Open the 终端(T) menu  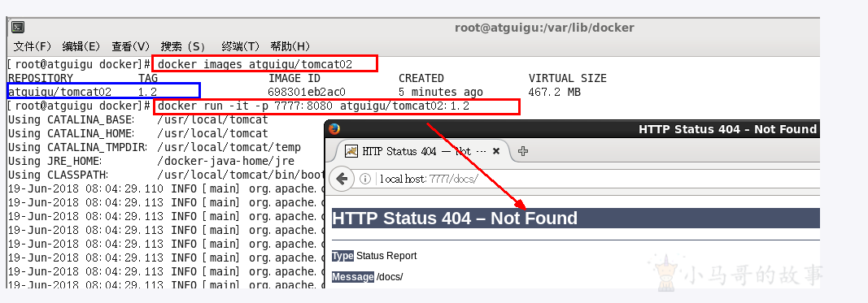[x=240, y=46]
